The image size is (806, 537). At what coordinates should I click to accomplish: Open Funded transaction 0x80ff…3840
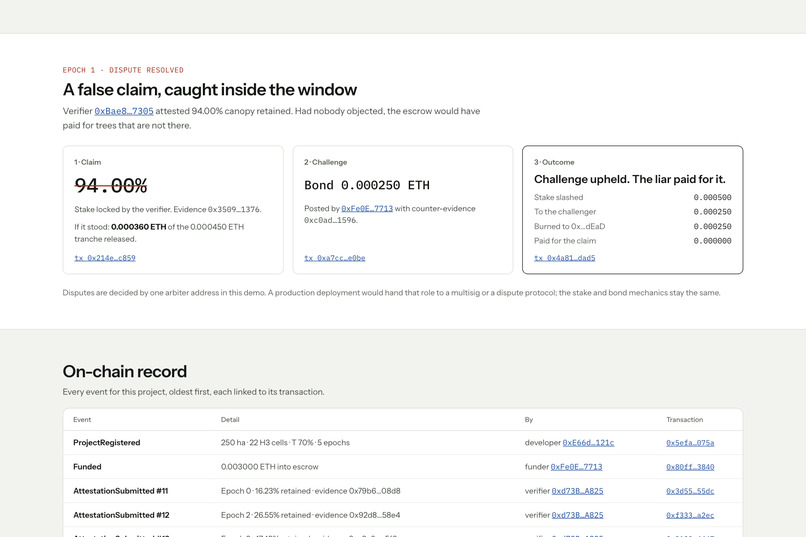click(690, 467)
